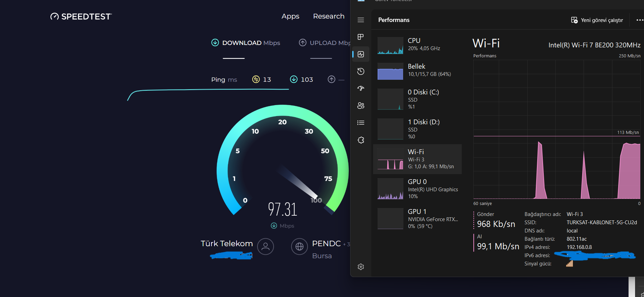Screen dimensions: 644x297
Task: Click the download latency icon showing 103
Action: [x=294, y=79]
